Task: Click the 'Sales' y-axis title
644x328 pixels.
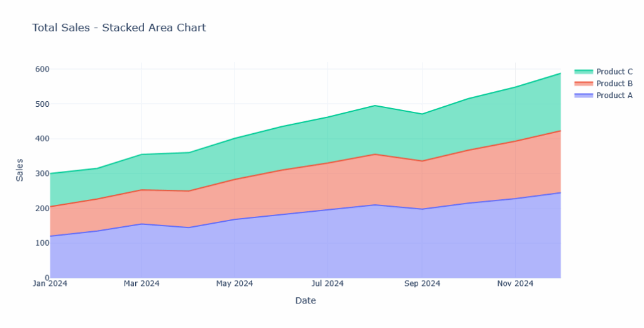Action: point(19,170)
